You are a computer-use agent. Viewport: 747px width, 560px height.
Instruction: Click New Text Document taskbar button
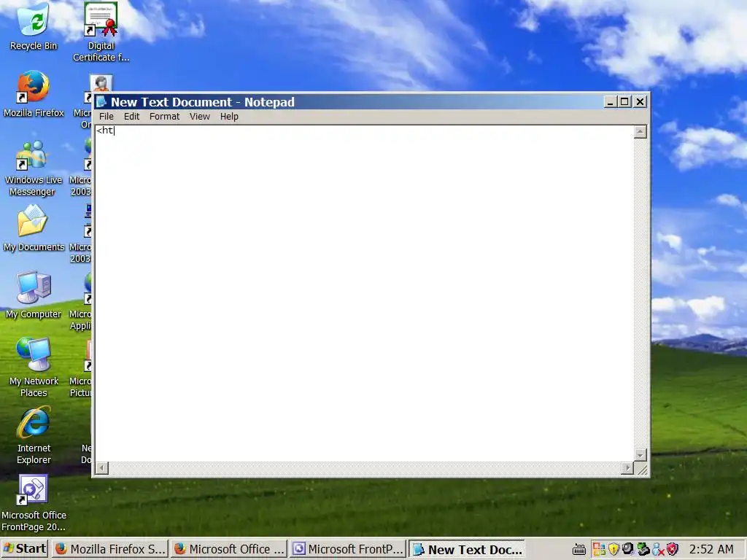tap(467, 549)
